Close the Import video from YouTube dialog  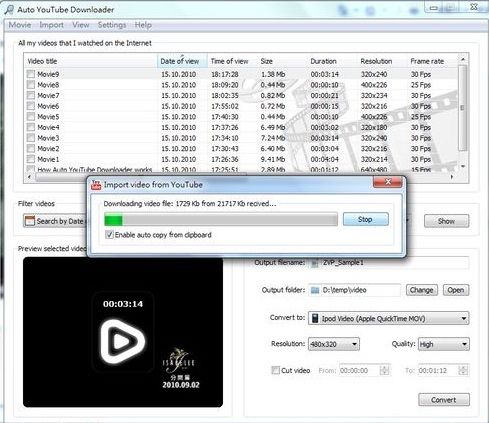[x=388, y=182]
